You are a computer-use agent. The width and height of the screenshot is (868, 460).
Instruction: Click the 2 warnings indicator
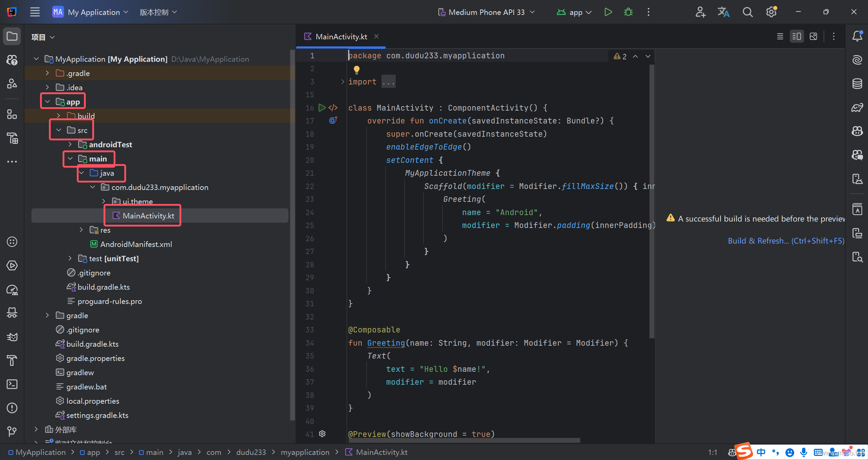pyautogui.click(x=620, y=56)
